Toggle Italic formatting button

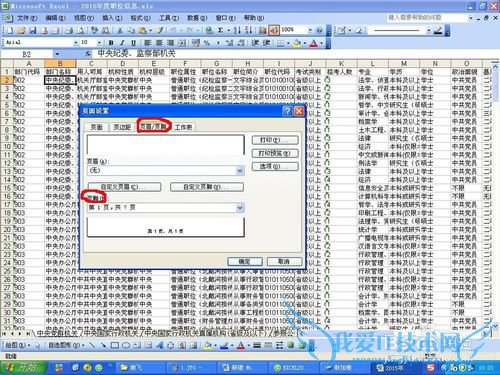coord(122,43)
